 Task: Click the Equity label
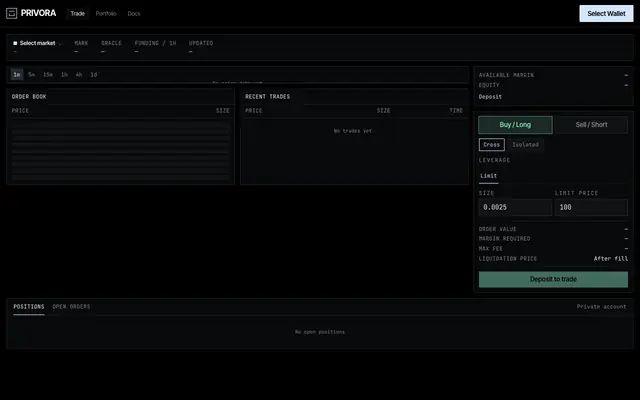click(489, 85)
